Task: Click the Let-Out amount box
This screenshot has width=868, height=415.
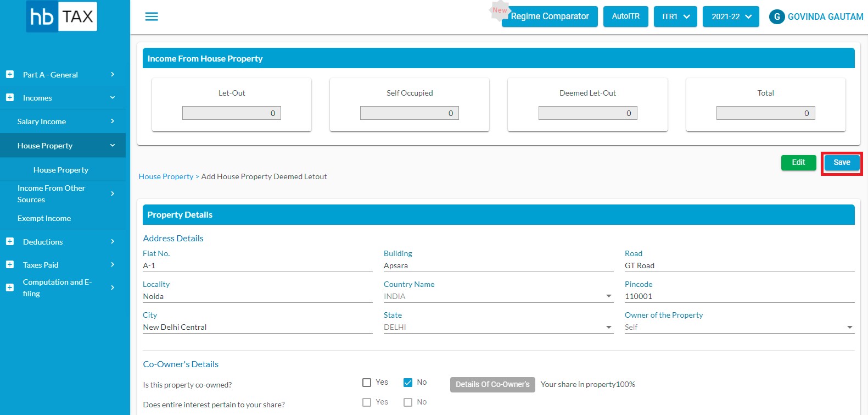Action: pos(232,113)
